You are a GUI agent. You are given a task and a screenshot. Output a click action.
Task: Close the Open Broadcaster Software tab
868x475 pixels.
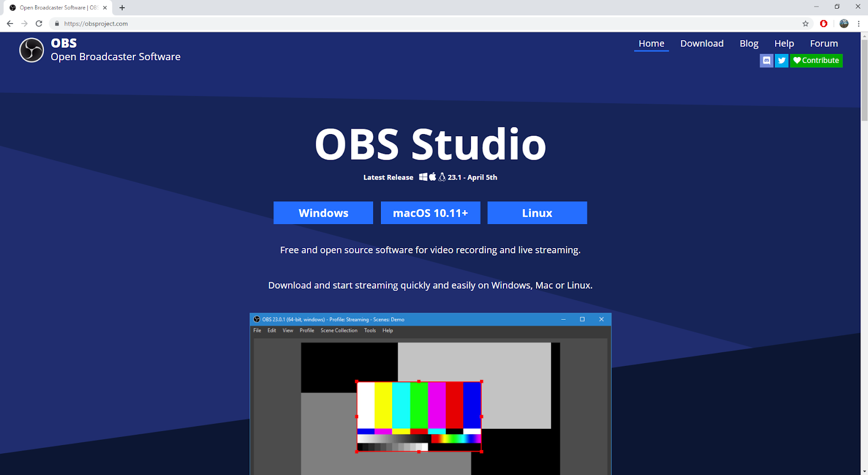[105, 8]
